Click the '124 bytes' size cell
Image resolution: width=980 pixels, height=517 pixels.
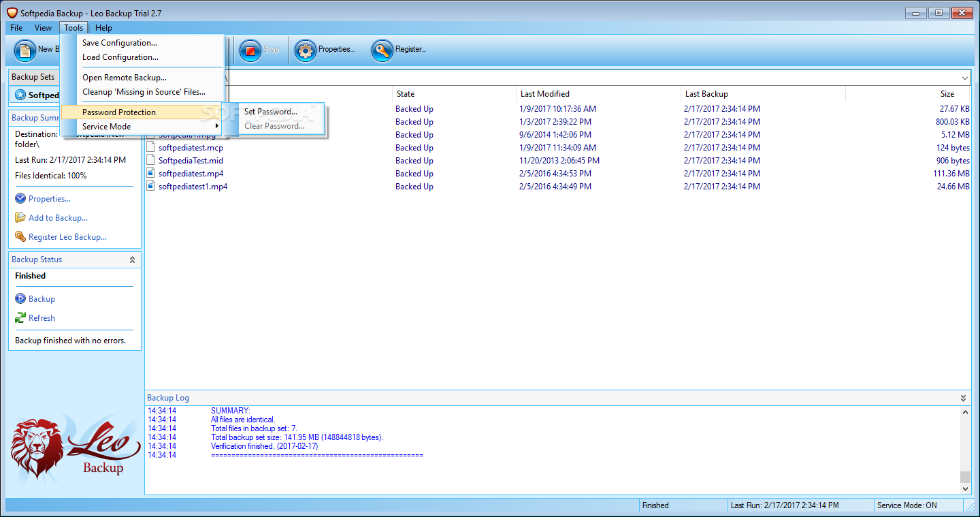click(x=953, y=148)
